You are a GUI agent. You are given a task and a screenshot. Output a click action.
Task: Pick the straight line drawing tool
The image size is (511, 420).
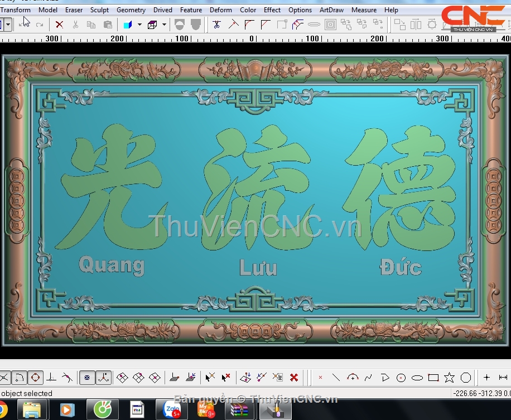point(336,378)
